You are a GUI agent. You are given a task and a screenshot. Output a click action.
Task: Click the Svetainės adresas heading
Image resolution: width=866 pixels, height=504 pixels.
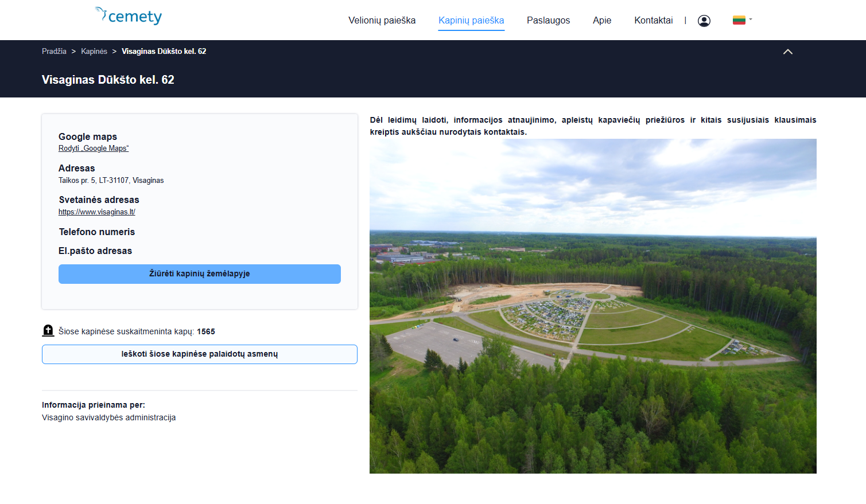click(99, 200)
